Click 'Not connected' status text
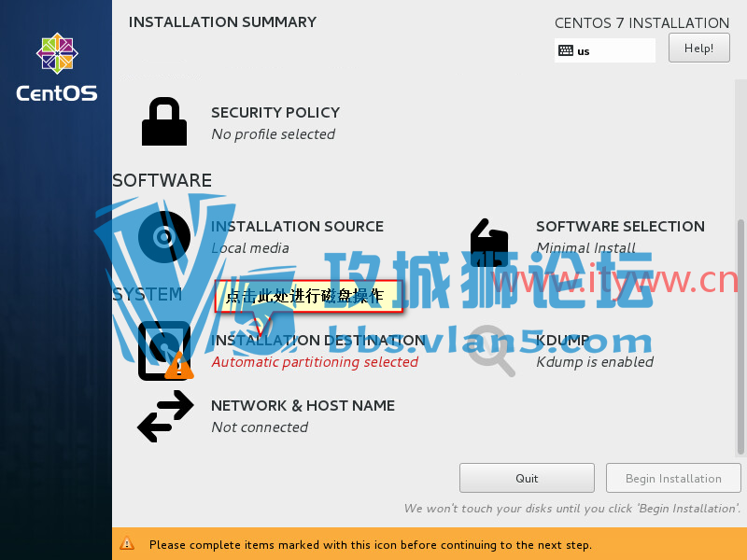Image resolution: width=747 pixels, height=560 pixels. (x=260, y=427)
